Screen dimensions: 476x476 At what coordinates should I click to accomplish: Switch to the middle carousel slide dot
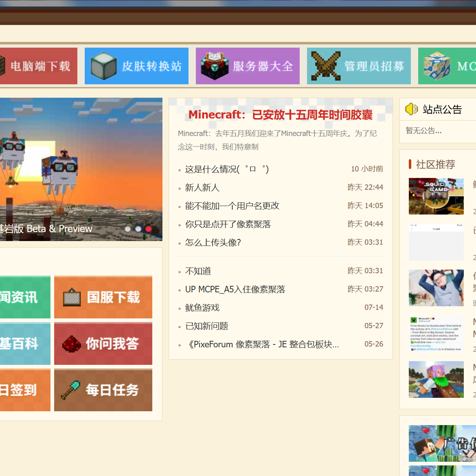click(x=138, y=229)
